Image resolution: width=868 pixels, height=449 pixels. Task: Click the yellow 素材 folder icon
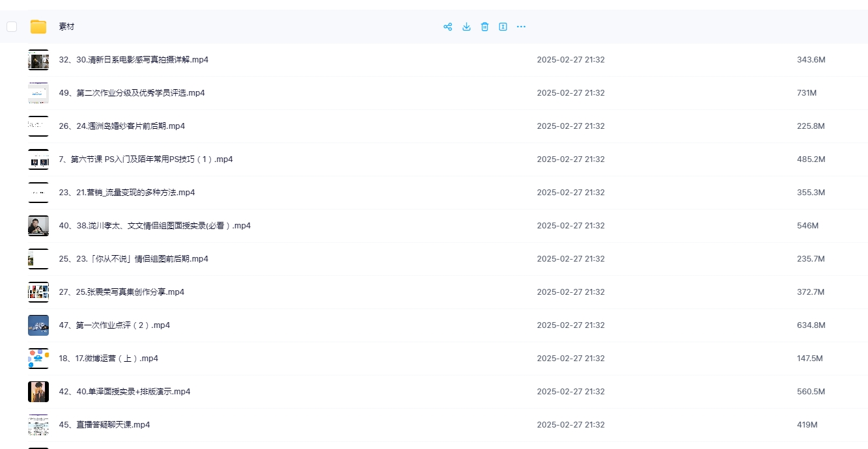click(38, 27)
